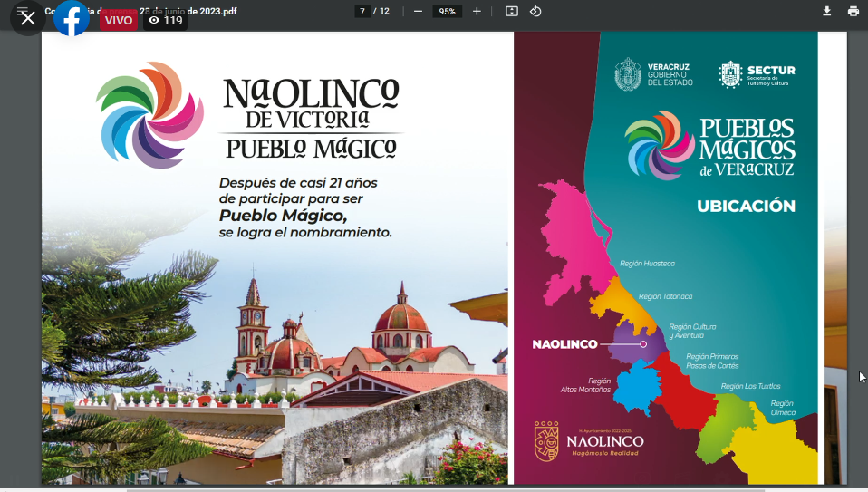The width and height of the screenshot is (868, 492).
Task: Click the 119 viewers eye counter
Action: tap(166, 21)
